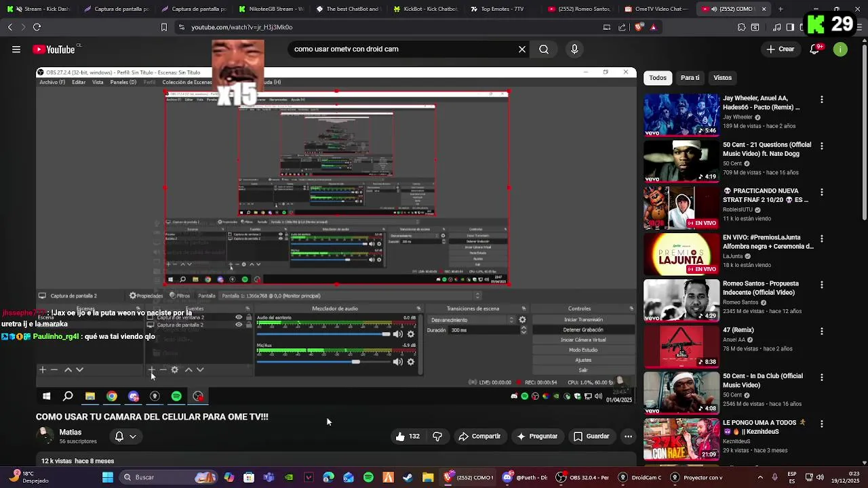Dislike the video with thumbs-down icon

pos(437,436)
